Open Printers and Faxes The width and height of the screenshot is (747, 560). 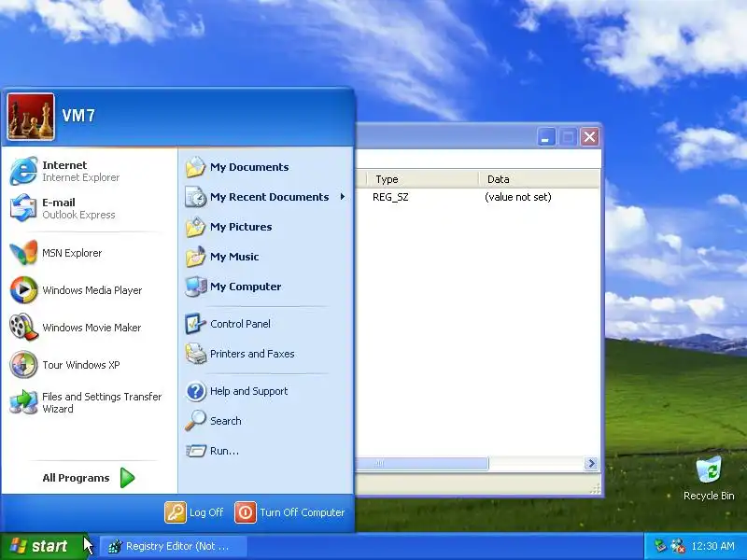click(x=266, y=354)
